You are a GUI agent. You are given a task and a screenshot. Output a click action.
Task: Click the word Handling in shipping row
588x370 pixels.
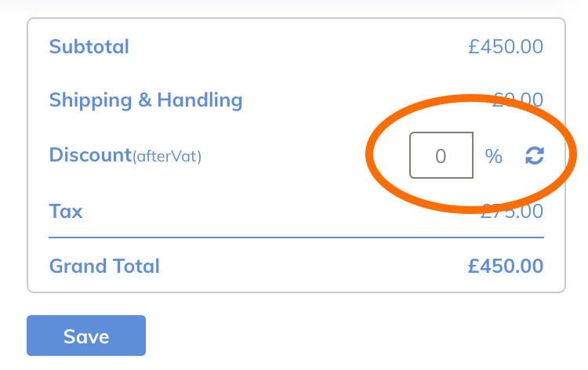[200, 100]
